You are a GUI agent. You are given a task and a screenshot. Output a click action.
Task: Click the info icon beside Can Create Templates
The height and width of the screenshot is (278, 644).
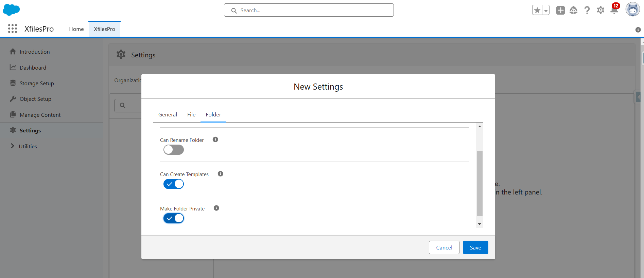(x=220, y=174)
